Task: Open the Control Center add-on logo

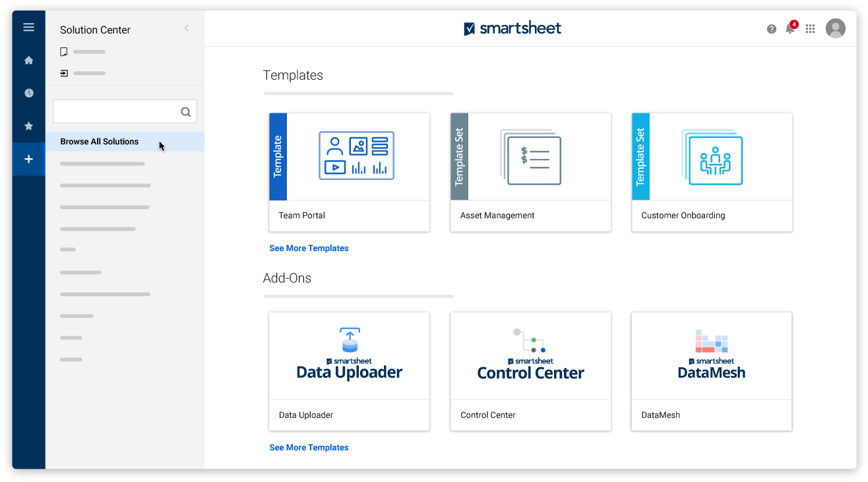Action: [x=531, y=354]
